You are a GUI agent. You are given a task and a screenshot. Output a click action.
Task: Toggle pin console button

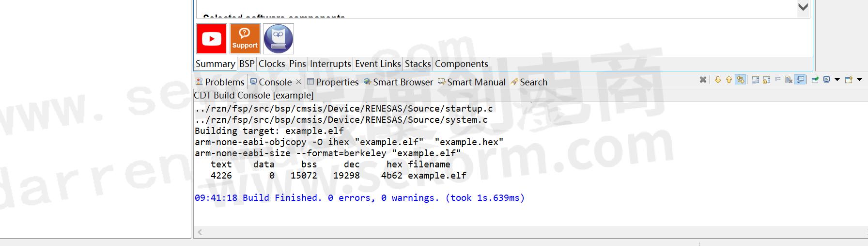pos(815,80)
